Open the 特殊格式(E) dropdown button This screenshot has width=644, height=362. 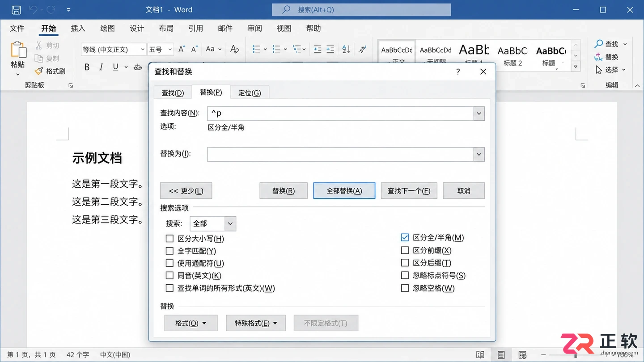[x=256, y=323]
